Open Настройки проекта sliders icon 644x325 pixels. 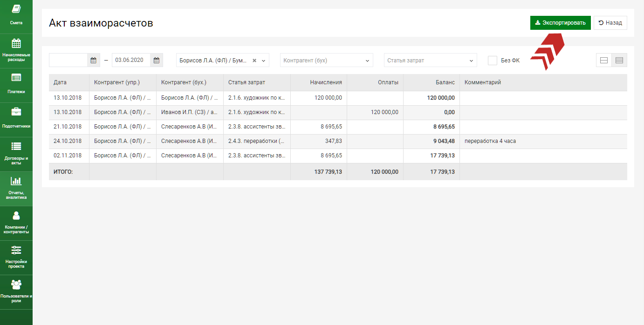[x=16, y=250]
